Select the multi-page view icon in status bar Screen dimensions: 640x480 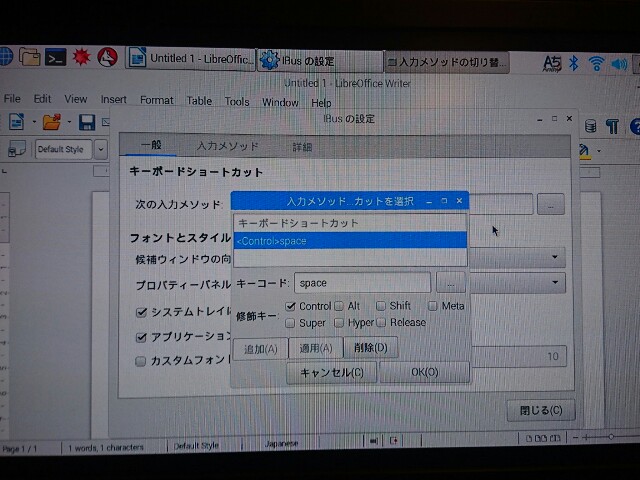coord(540,438)
